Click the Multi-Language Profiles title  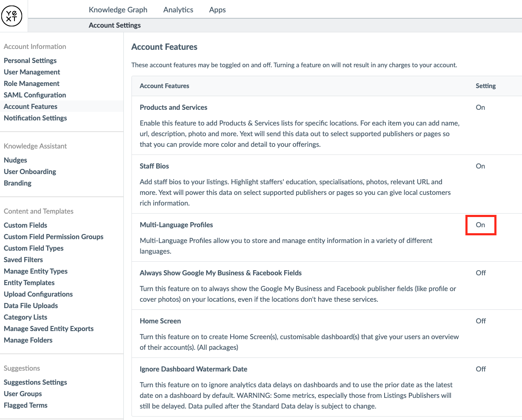[x=177, y=225]
